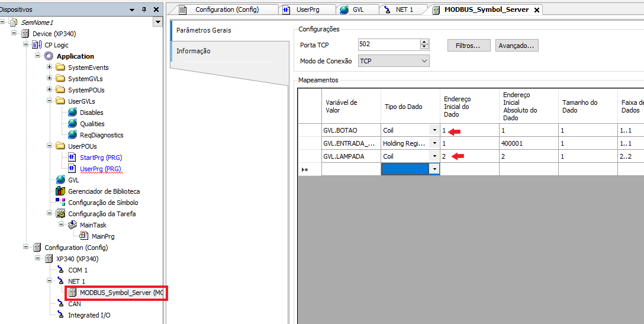Screen dimensions: 644x324
Task: Increase Porta TCP value with up arrow
Action: [x=424, y=42]
